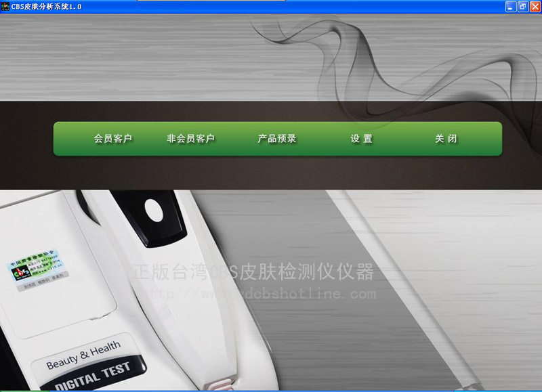Click the CBS app icon in the title bar
The height and width of the screenshot is (392, 542).
click(x=5, y=6)
